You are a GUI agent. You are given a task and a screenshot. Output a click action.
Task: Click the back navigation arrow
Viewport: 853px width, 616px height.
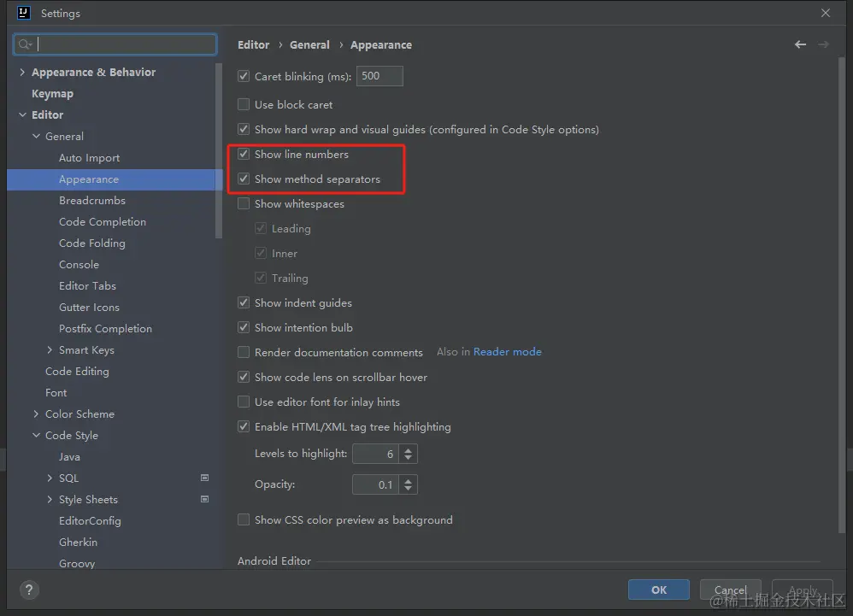pyautogui.click(x=800, y=44)
